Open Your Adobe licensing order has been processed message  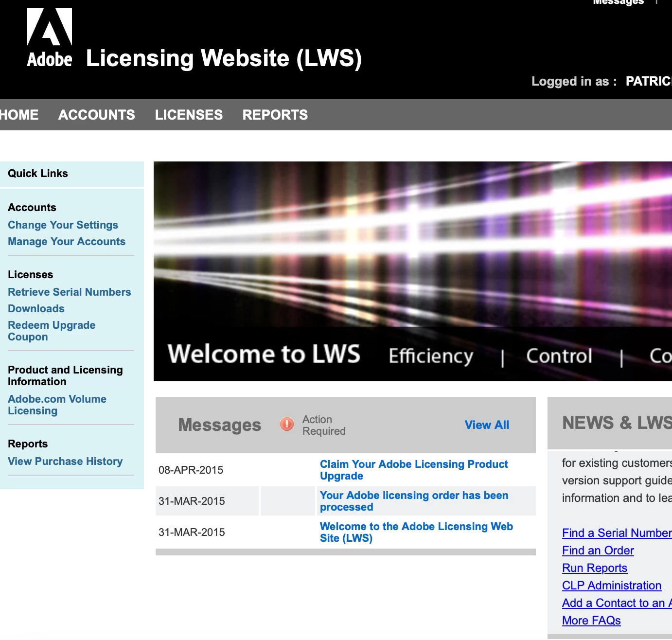[x=414, y=501]
